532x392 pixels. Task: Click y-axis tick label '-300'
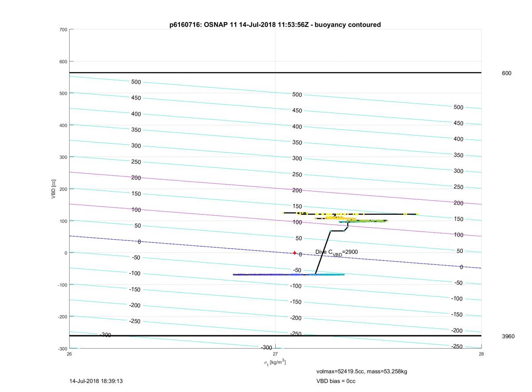(x=63, y=349)
